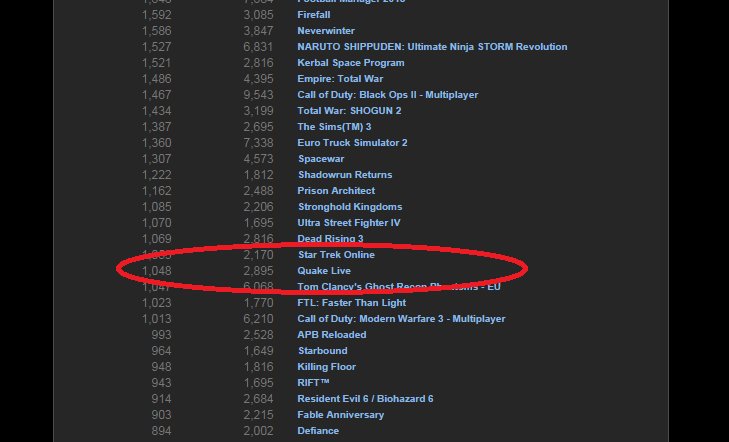Open the Firefall game link
Image resolution: width=729 pixels, height=442 pixels.
(317, 15)
